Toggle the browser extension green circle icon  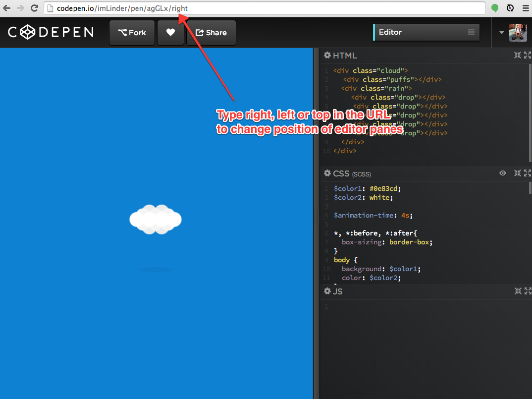click(x=494, y=8)
